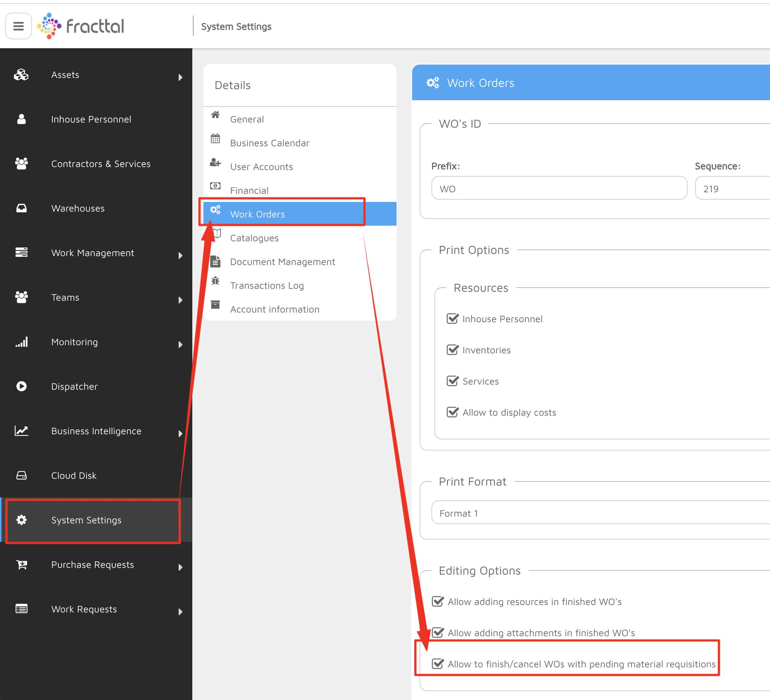Click the Warehouses inbox icon
Screen dimensions: 770x700
point(22,208)
